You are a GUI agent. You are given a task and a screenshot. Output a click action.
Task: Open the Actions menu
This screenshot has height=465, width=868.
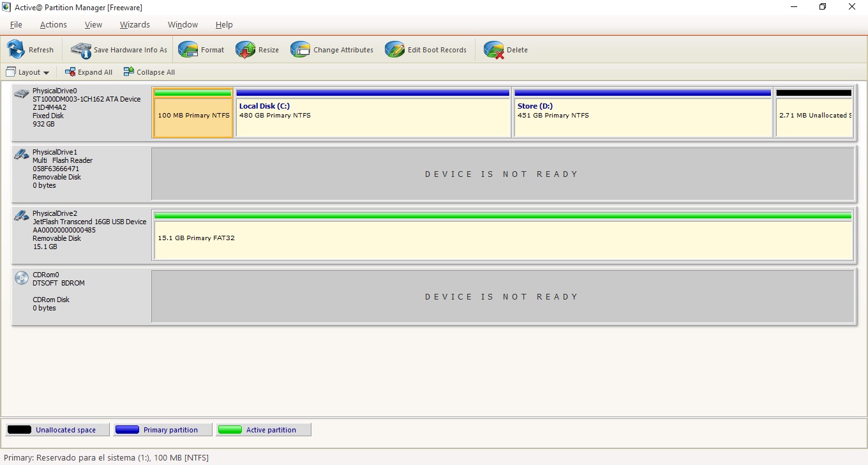coord(53,24)
